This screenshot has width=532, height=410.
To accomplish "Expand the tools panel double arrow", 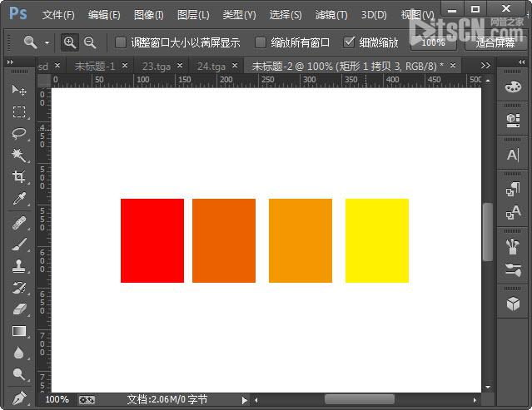I will 11,62.
